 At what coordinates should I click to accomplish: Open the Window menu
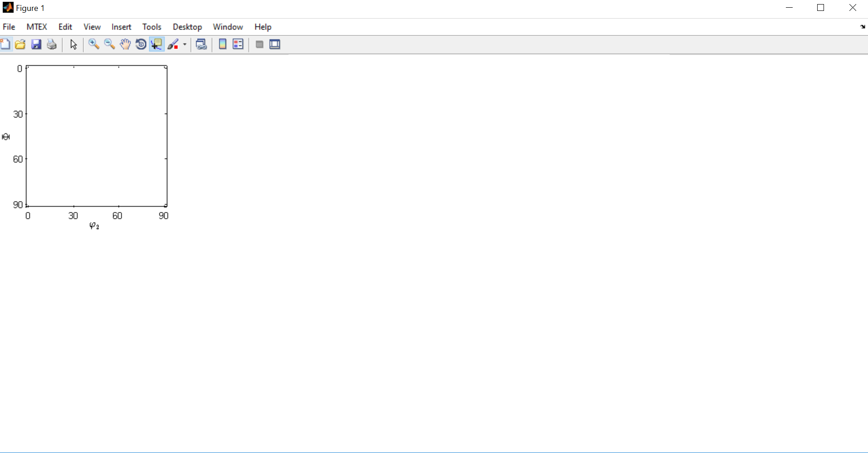coord(227,27)
